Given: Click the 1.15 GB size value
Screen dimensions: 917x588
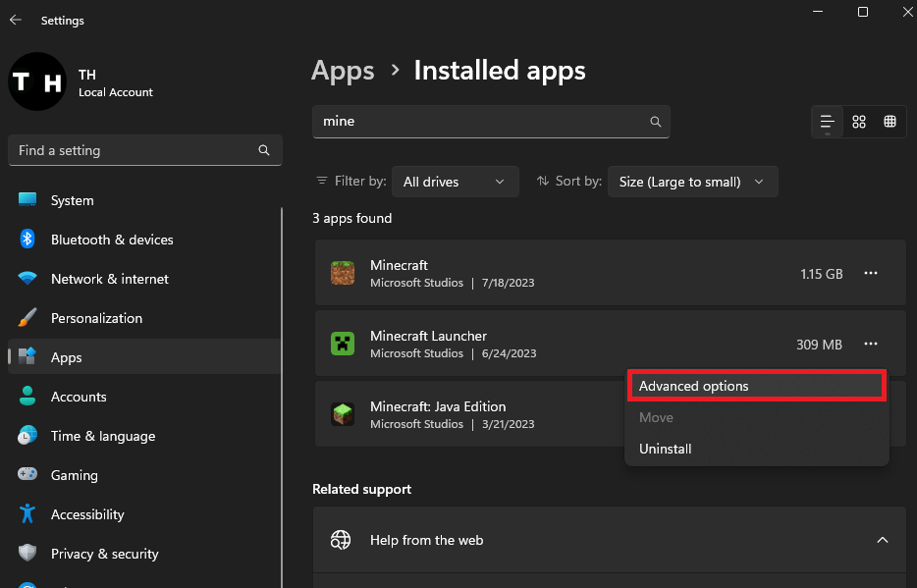Looking at the screenshot, I should [821, 274].
